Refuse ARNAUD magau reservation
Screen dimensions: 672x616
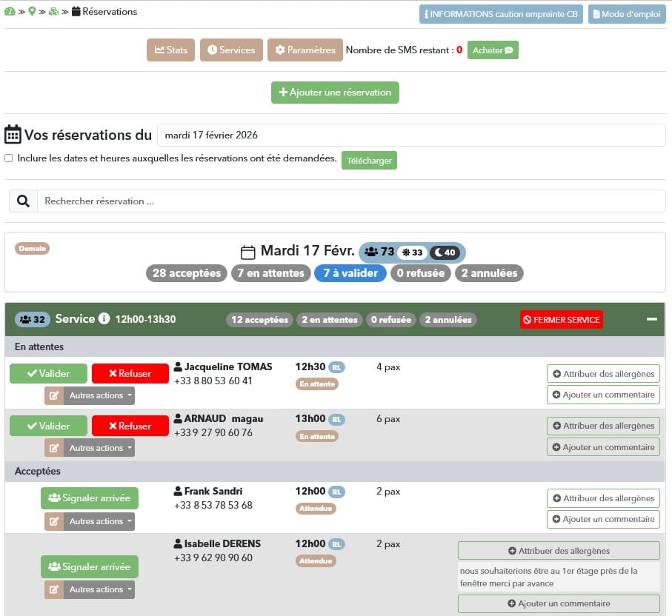(x=130, y=426)
